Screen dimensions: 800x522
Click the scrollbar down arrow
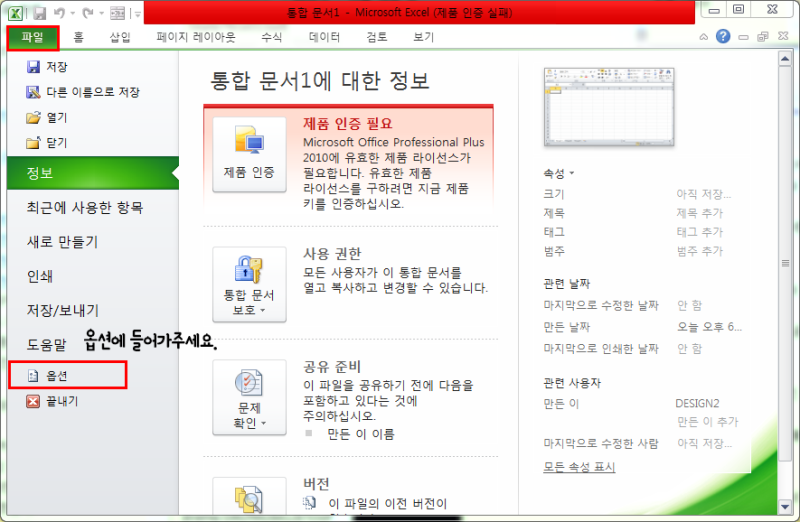click(785, 506)
